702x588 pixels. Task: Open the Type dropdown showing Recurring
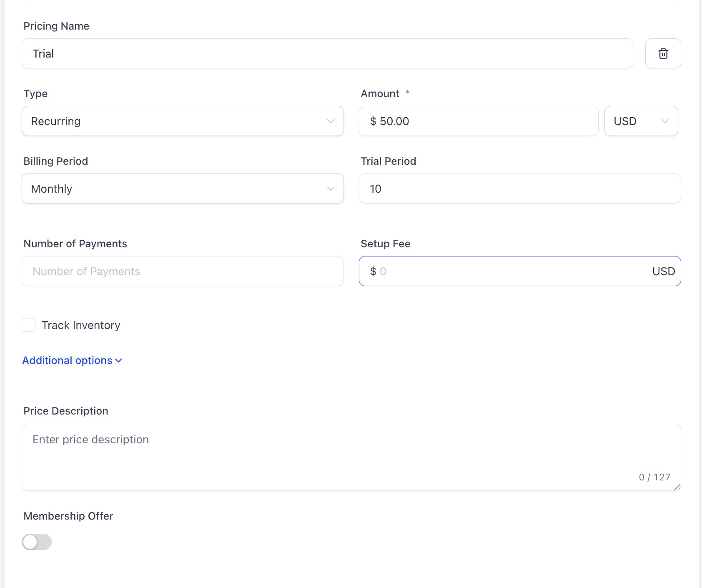183,121
